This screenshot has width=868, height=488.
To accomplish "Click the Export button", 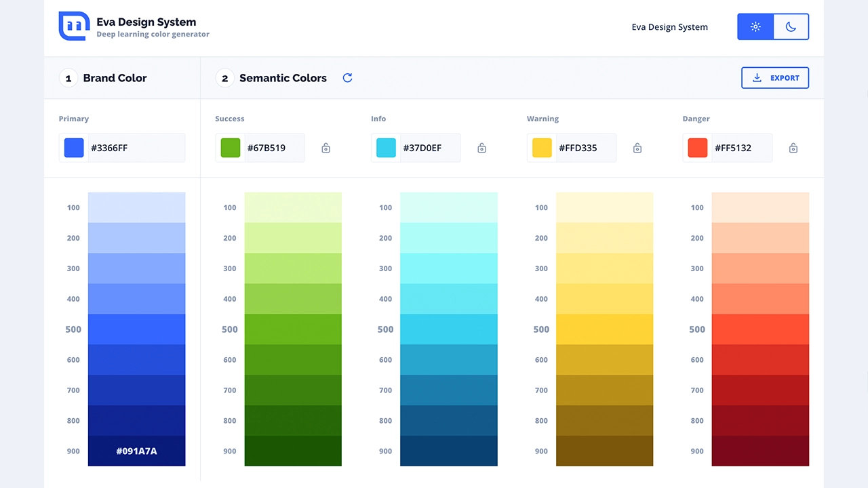I will click(775, 78).
